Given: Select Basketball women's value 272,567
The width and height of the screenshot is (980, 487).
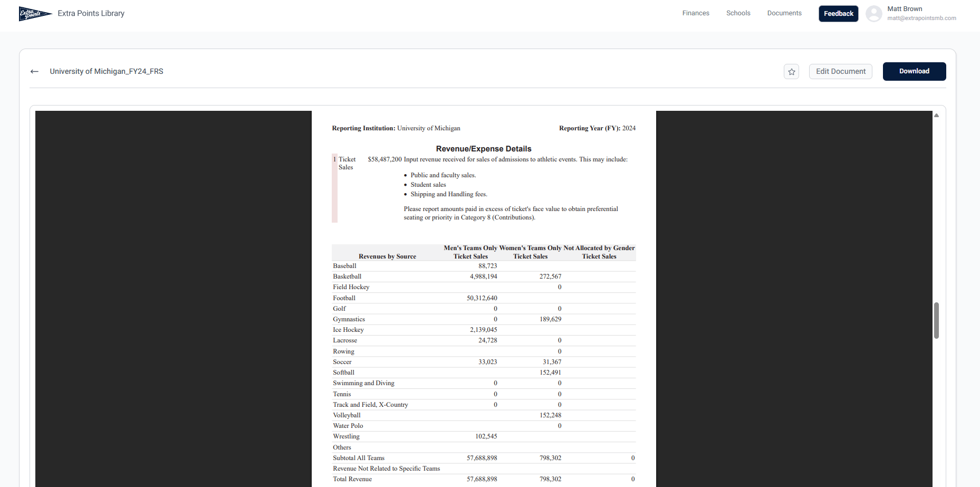Looking at the screenshot, I should (550, 276).
